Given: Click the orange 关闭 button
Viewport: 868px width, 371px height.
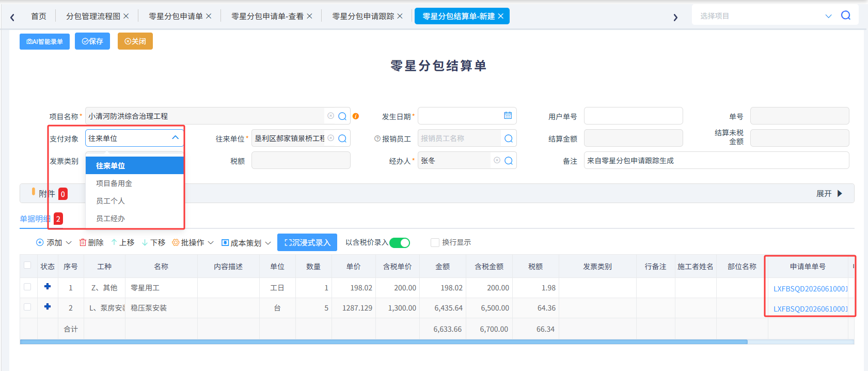Looking at the screenshot, I should pos(135,41).
